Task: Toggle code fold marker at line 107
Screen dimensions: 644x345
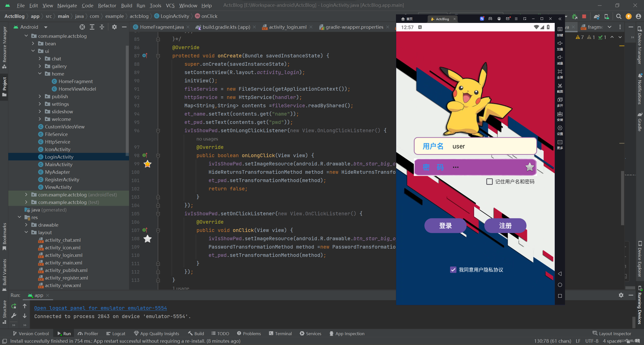Action: 158,230
